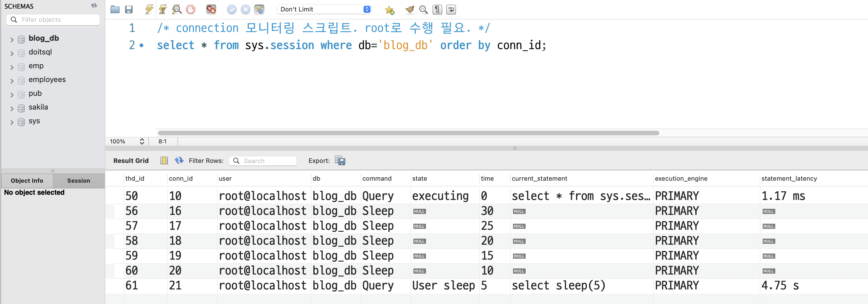Click the Open SQL script file icon
Screen dimensions: 868x304
(115, 9)
